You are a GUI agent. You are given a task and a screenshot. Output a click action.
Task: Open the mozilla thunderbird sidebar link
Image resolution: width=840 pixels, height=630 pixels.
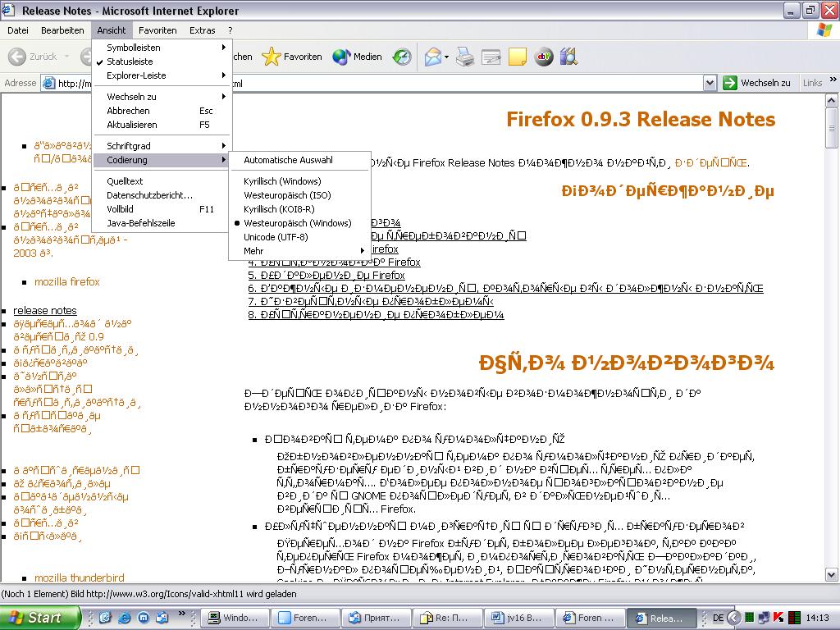tap(80, 577)
